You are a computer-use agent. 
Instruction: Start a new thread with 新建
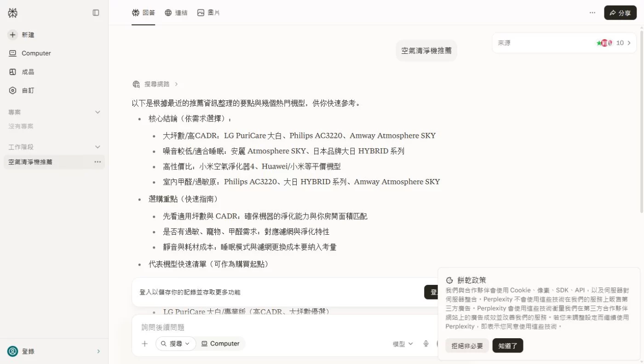point(21,35)
